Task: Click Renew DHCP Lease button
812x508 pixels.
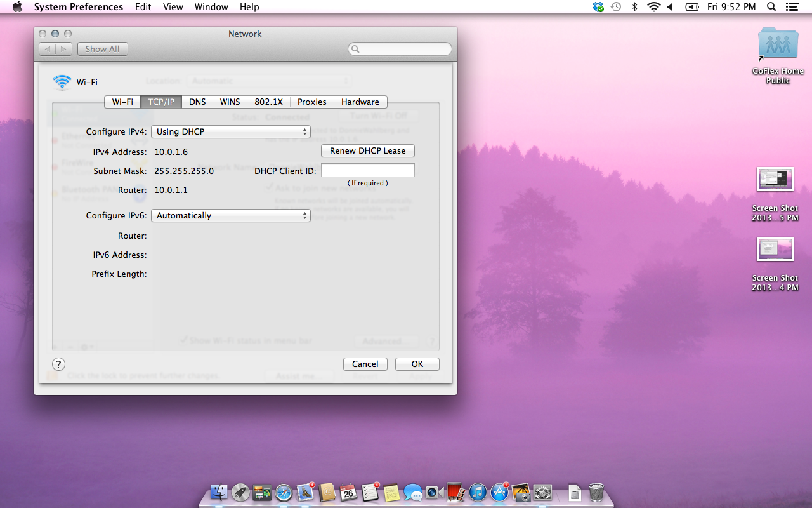Action: (368, 150)
